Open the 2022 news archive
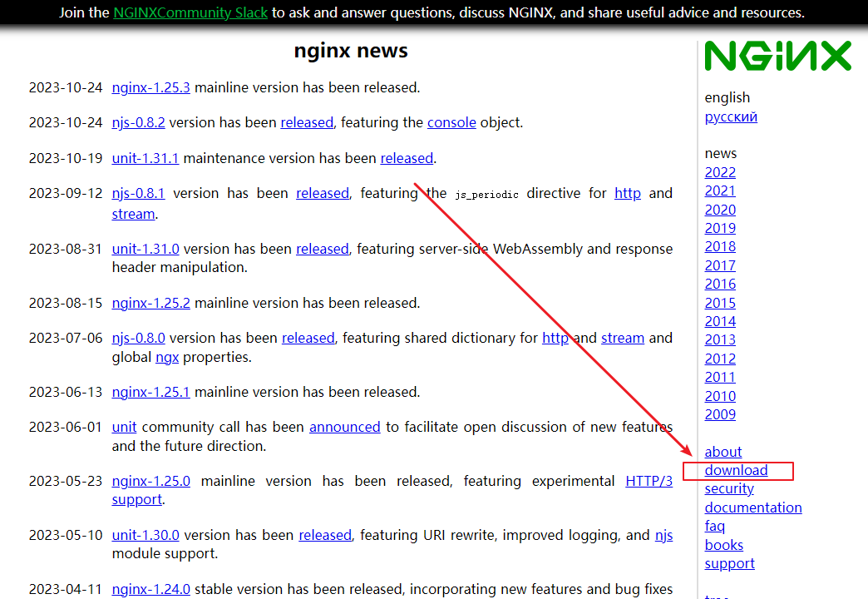This screenshot has height=599, width=868. click(720, 172)
